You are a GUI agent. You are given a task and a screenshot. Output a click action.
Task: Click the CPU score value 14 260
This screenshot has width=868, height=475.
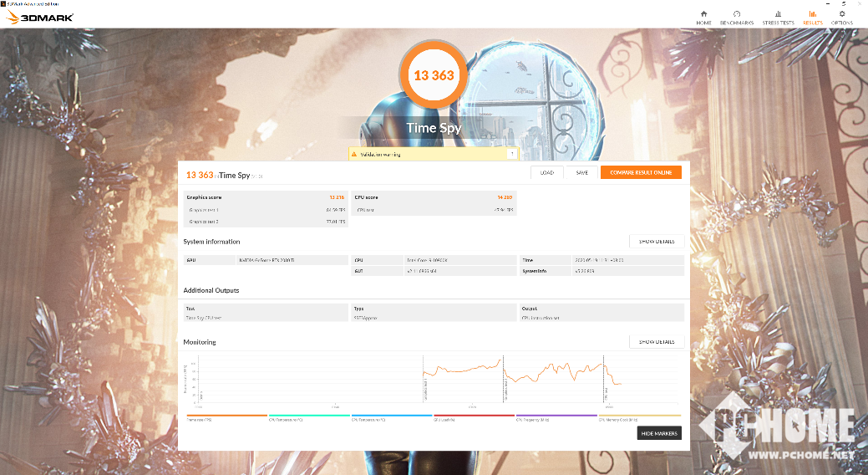[505, 197]
